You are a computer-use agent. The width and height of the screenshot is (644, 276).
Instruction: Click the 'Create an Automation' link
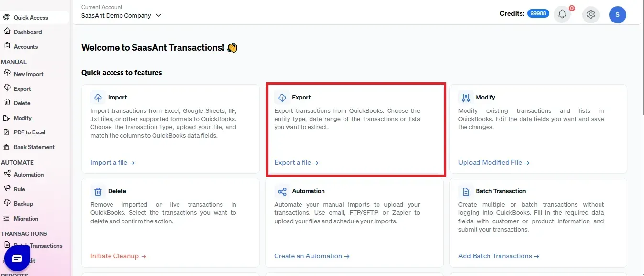(x=312, y=256)
